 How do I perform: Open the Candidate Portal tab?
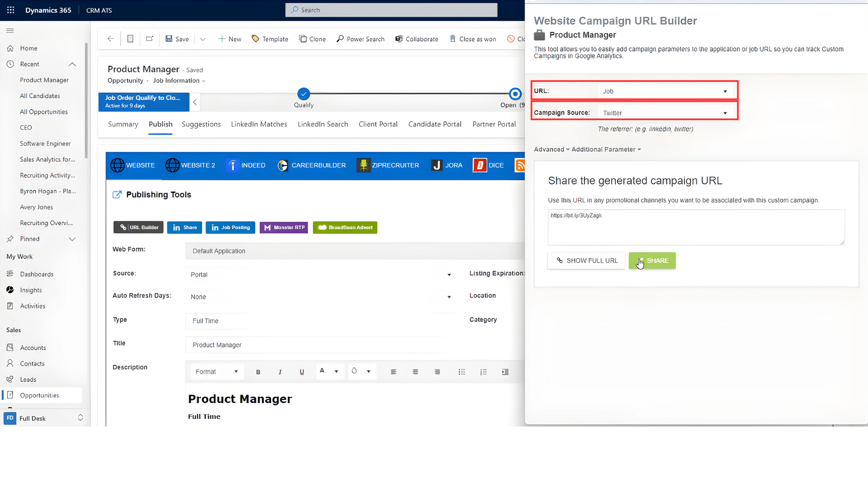tap(435, 124)
